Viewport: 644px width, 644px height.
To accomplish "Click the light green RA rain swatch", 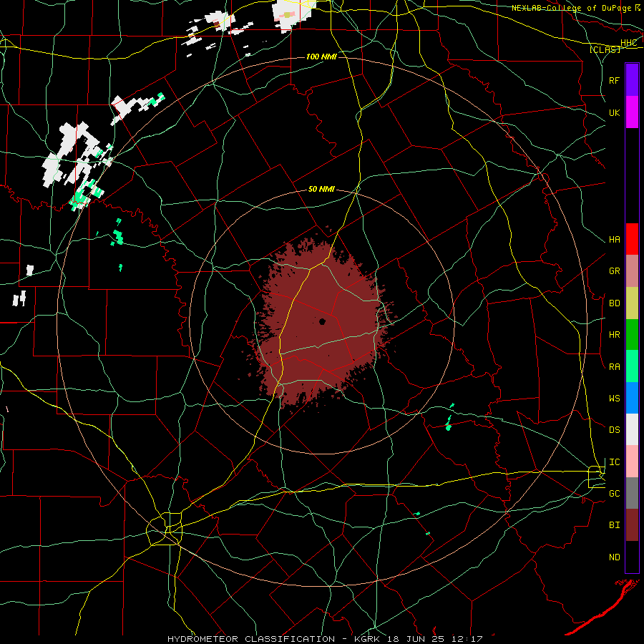I will click(632, 366).
